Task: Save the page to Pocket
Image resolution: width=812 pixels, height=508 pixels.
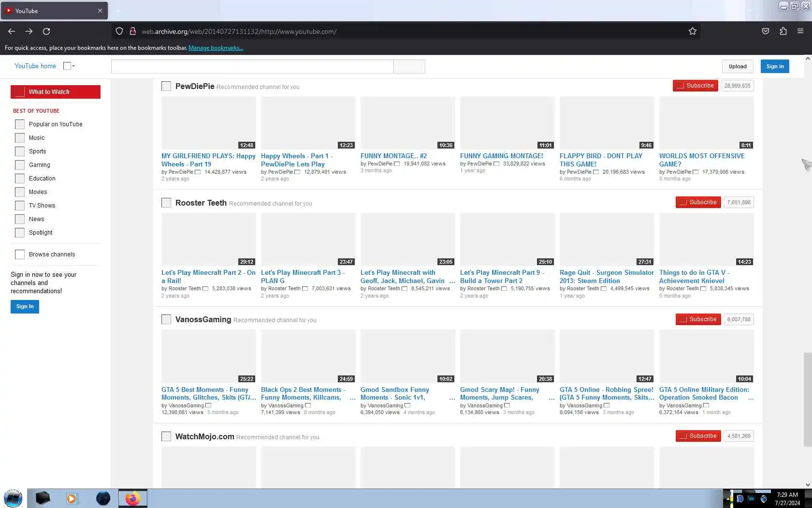Action: click(766, 31)
